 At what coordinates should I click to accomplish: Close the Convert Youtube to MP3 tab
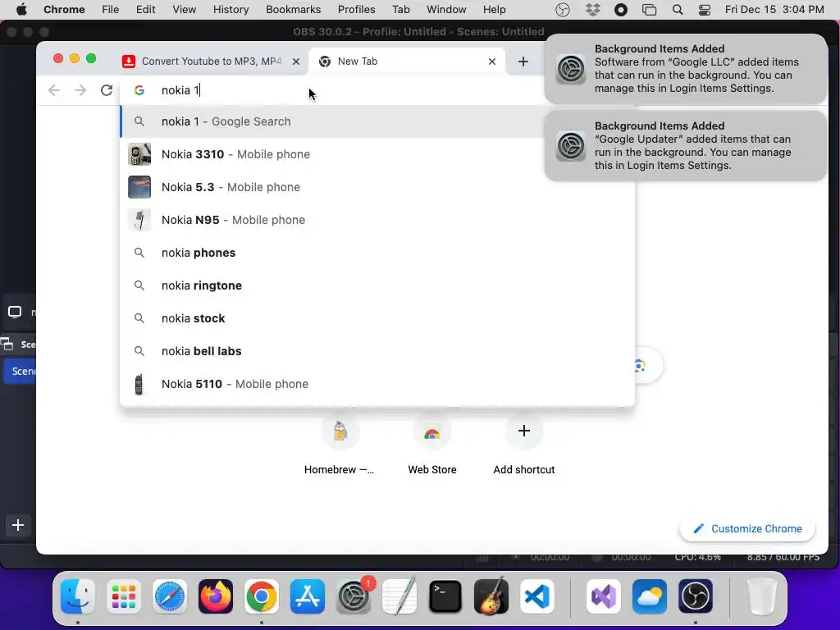coord(295,62)
